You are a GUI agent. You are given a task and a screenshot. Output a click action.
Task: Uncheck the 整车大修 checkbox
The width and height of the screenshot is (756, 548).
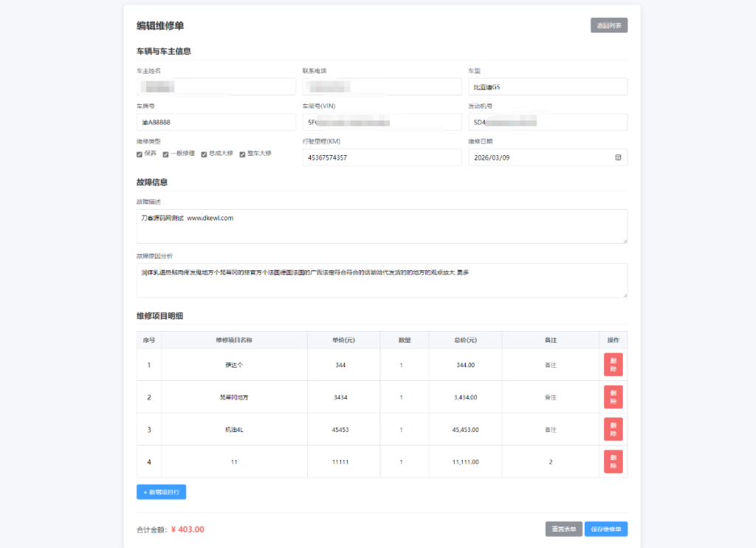coord(243,154)
